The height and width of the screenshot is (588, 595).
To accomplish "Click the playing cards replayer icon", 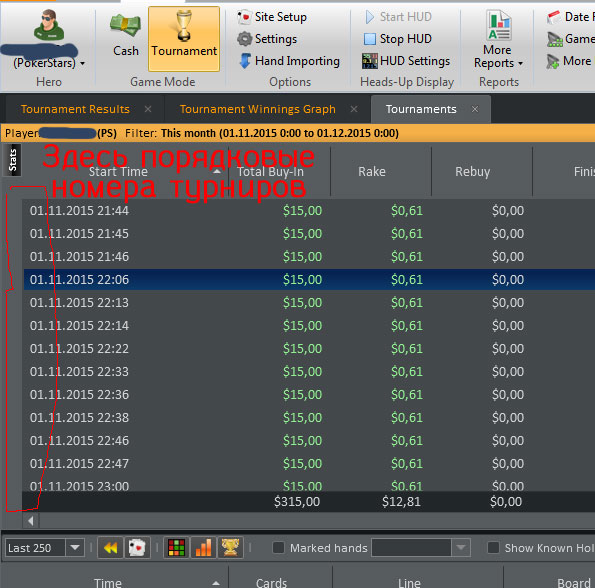I will coord(137,547).
